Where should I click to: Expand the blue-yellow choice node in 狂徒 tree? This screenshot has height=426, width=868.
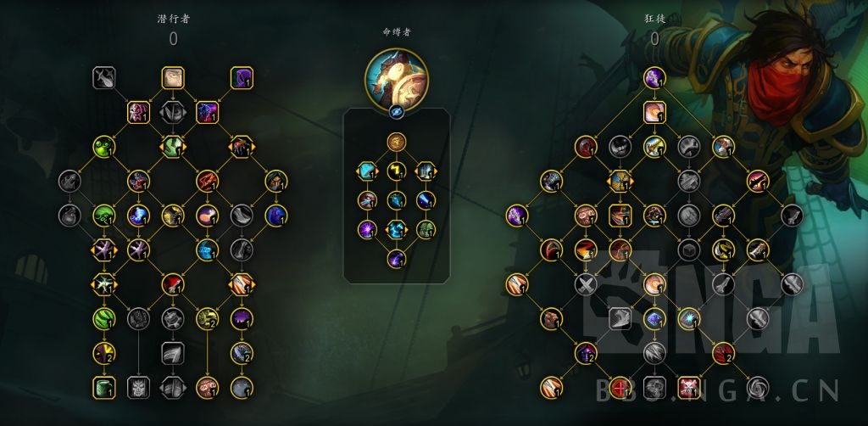click(620, 181)
